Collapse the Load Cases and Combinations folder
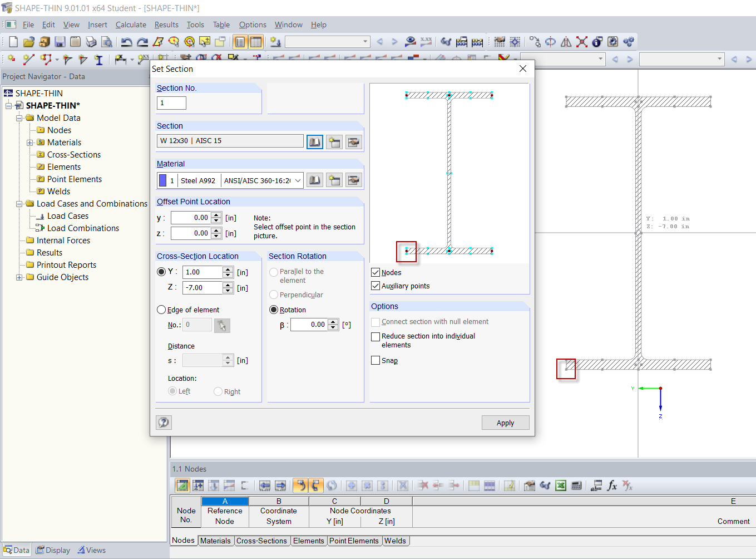This screenshot has width=756, height=559. pos(19,204)
